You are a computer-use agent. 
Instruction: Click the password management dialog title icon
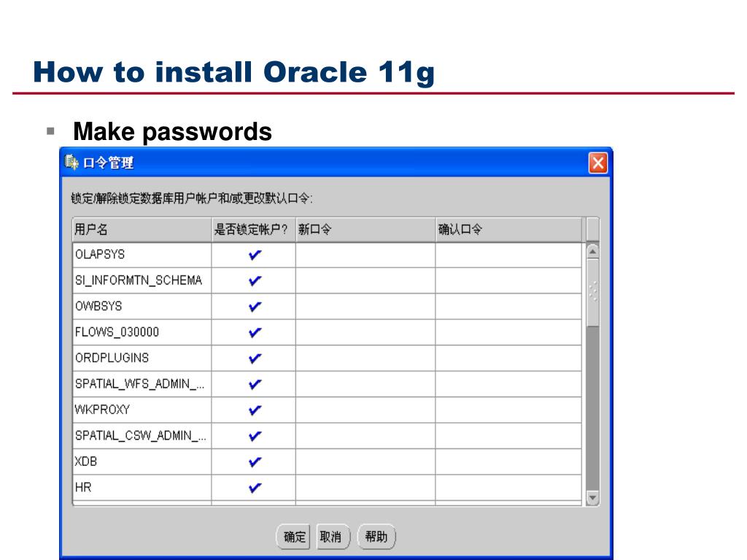click(71, 162)
